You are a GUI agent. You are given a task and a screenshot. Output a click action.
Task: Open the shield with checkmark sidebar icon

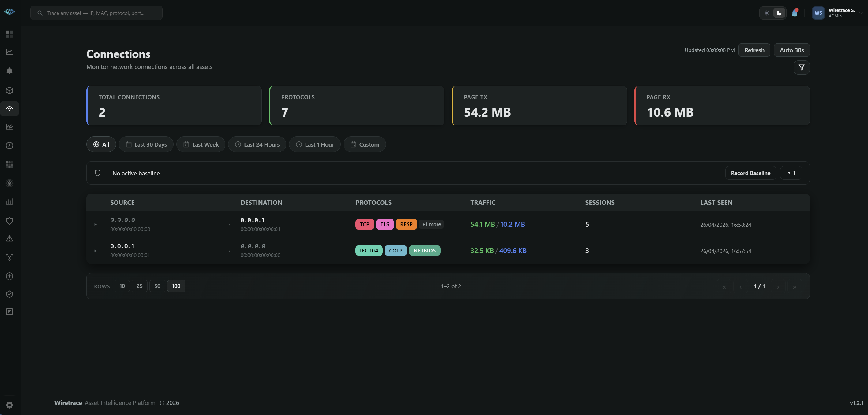[9, 294]
